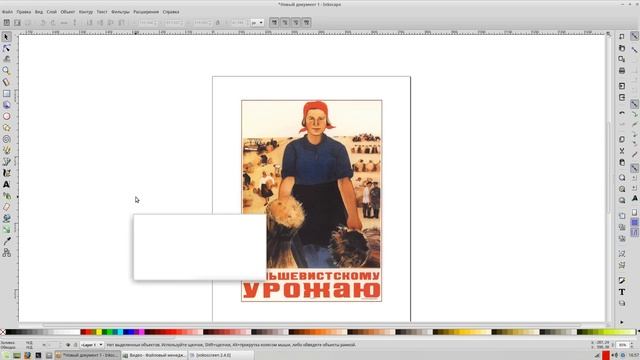
Task: Open the Объект menu
Action: 68,12
